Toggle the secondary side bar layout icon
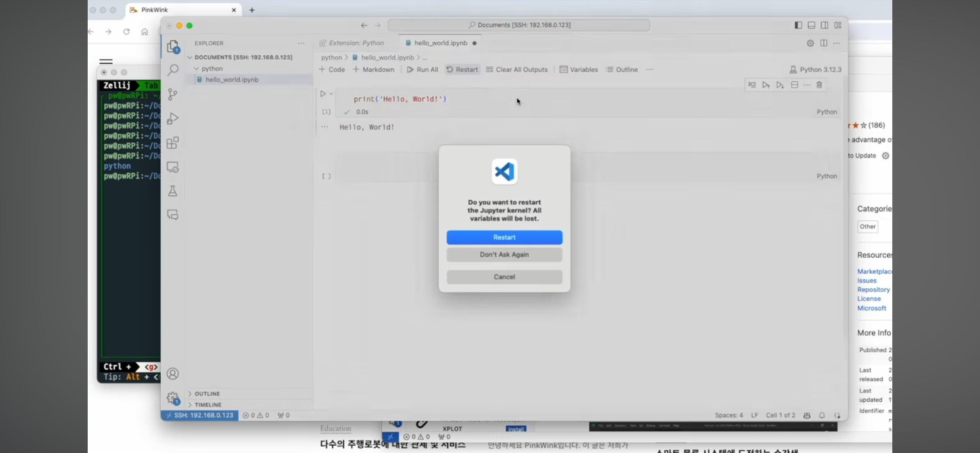 click(824, 25)
